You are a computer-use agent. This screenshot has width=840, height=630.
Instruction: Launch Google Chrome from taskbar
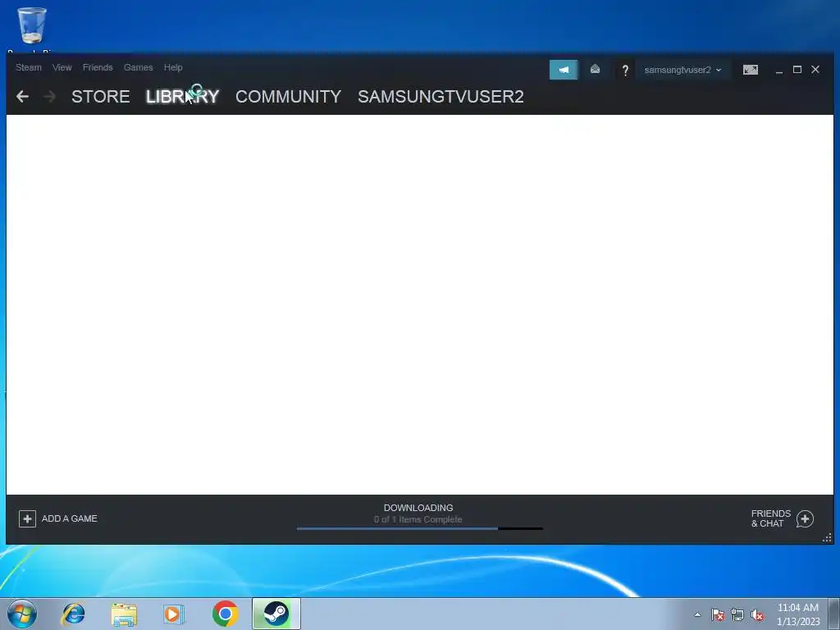(x=225, y=614)
